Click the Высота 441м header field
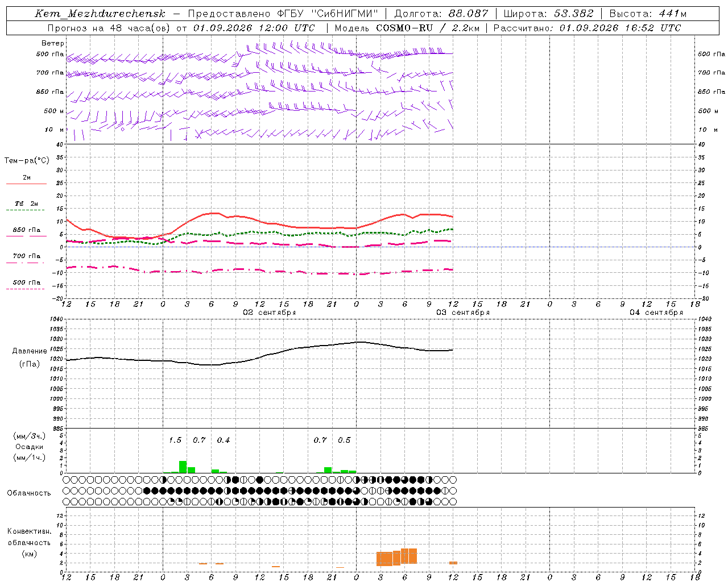The image size is (728, 582). 648,14
